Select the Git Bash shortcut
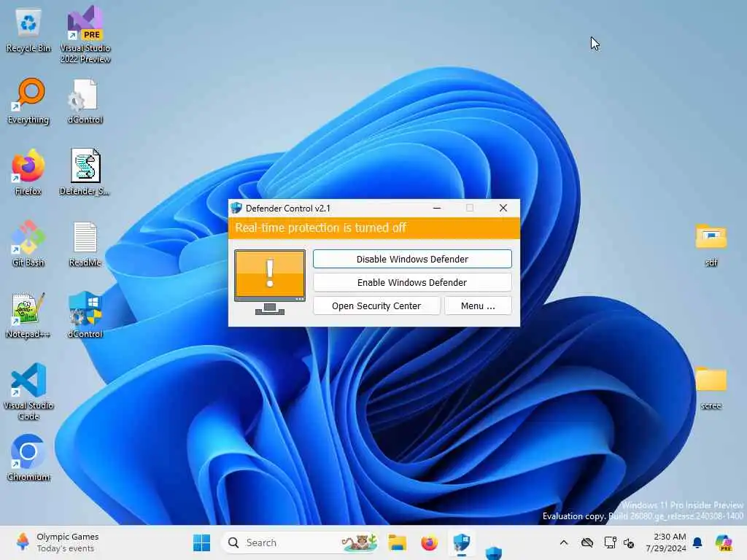The image size is (747, 560). tap(28, 244)
